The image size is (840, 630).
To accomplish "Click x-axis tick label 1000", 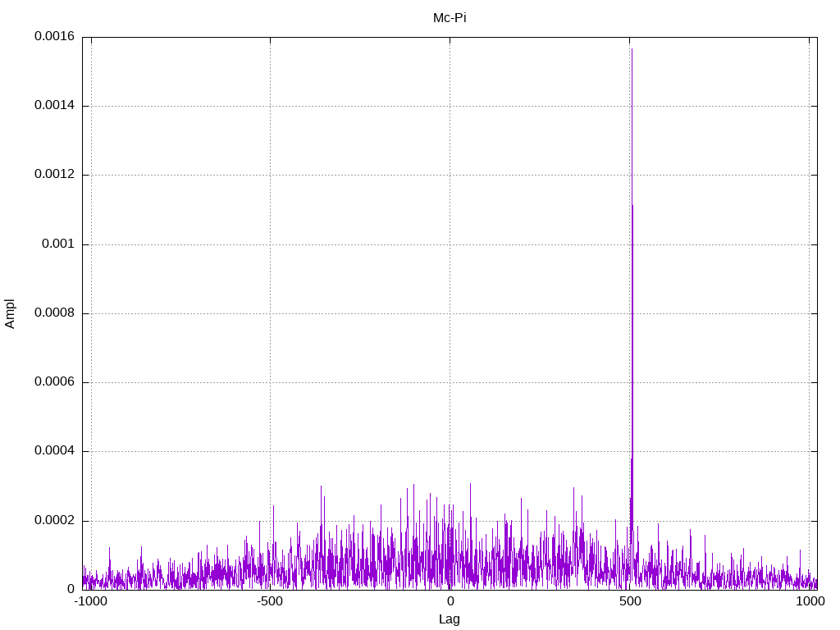I will point(810,601).
